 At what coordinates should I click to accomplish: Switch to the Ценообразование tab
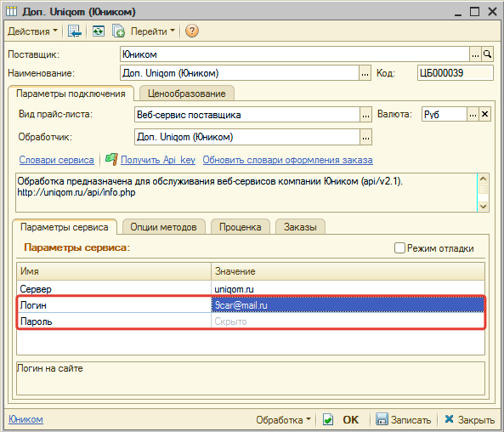(x=187, y=94)
